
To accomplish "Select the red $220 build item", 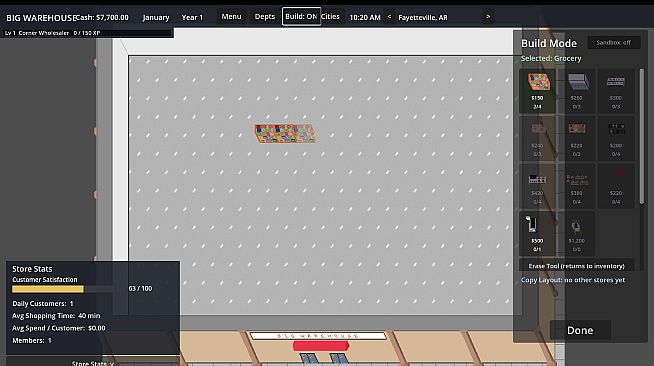I will (x=616, y=186).
